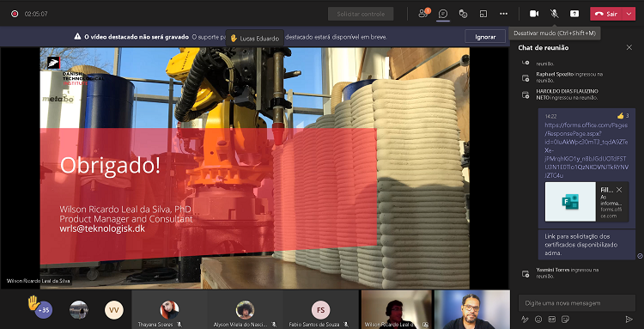Viewport: 644px width, 329px height.
Task: Toggle the meeting chat icon
Action: (x=443, y=14)
